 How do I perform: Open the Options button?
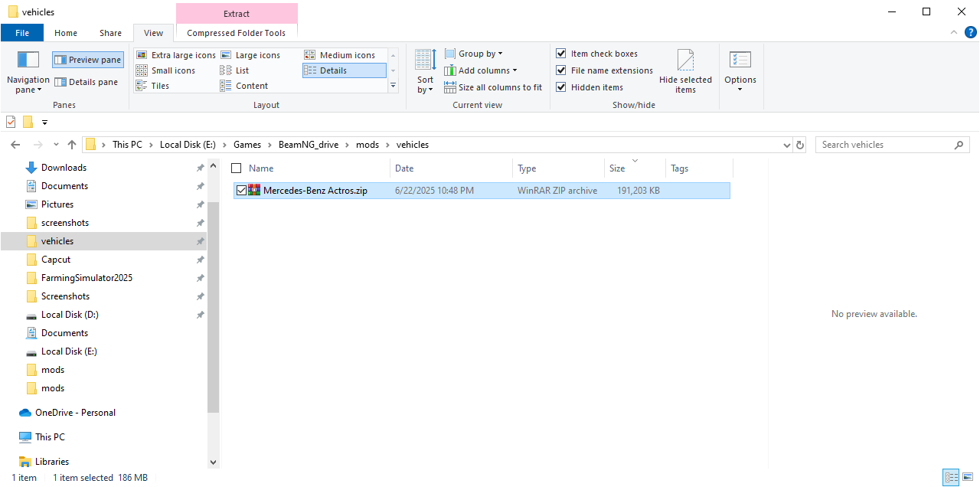pyautogui.click(x=740, y=72)
